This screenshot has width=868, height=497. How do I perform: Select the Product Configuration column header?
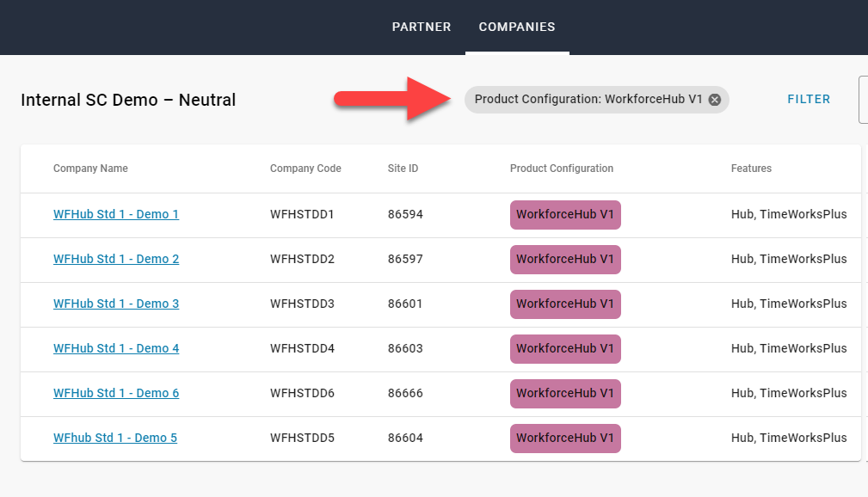[561, 169]
